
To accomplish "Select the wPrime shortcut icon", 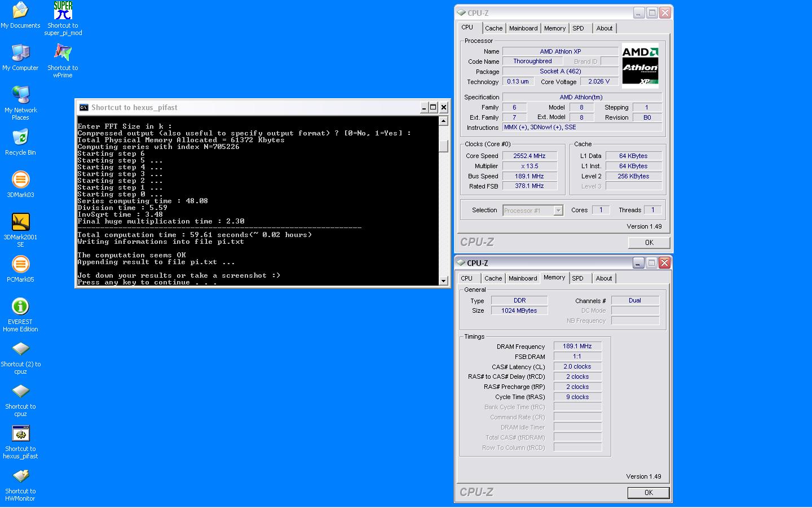I will [x=63, y=52].
